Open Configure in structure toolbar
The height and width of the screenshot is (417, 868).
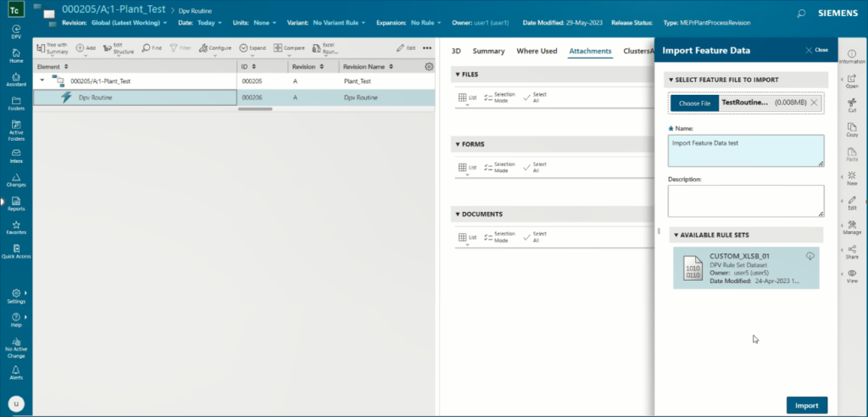point(214,48)
